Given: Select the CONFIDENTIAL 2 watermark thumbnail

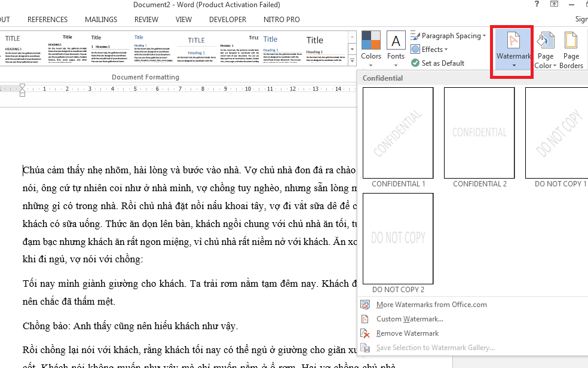Looking at the screenshot, I should click(x=479, y=133).
